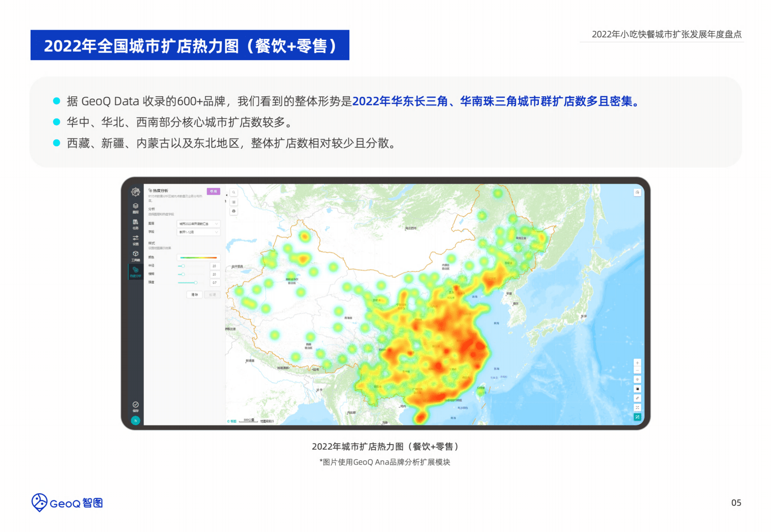This screenshot has width=771, height=532.
Task: Click the 300公里 map scale bar
Action: click(x=249, y=420)
